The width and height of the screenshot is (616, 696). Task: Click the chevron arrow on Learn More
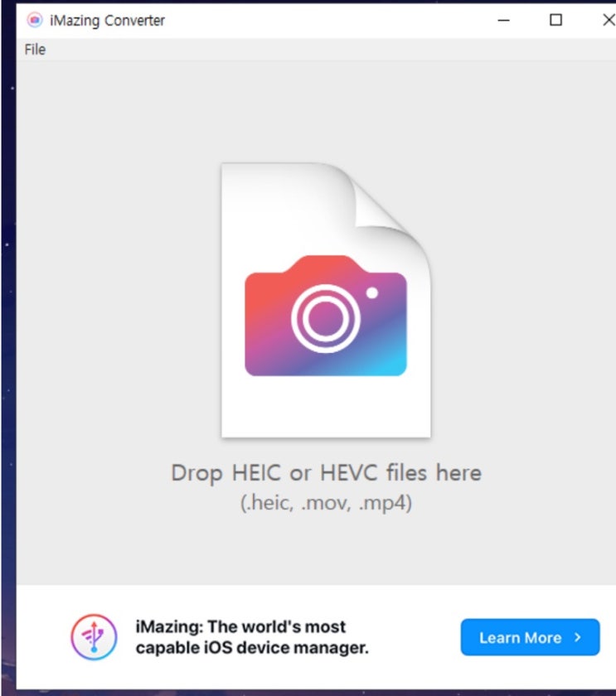point(577,637)
